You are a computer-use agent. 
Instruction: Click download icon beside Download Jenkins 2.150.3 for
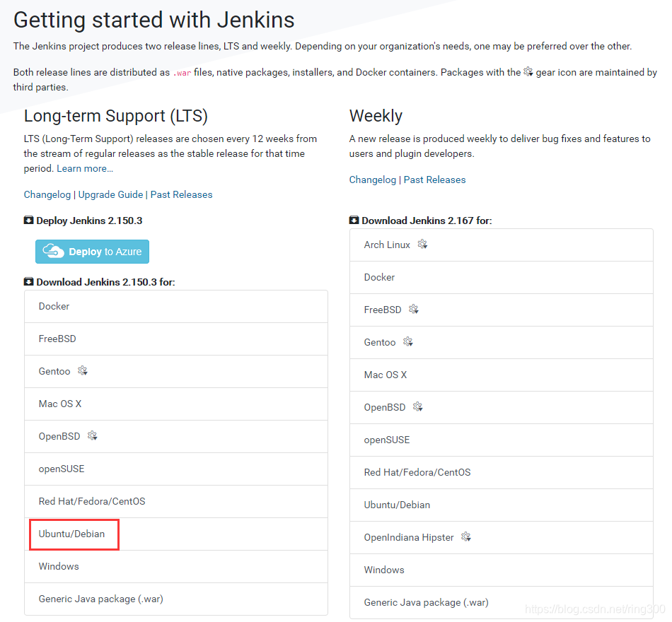tap(29, 282)
